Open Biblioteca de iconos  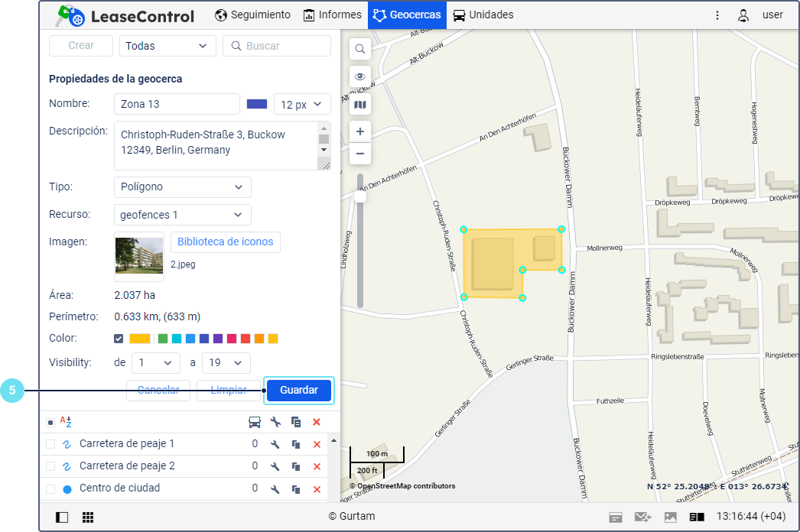(x=225, y=242)
